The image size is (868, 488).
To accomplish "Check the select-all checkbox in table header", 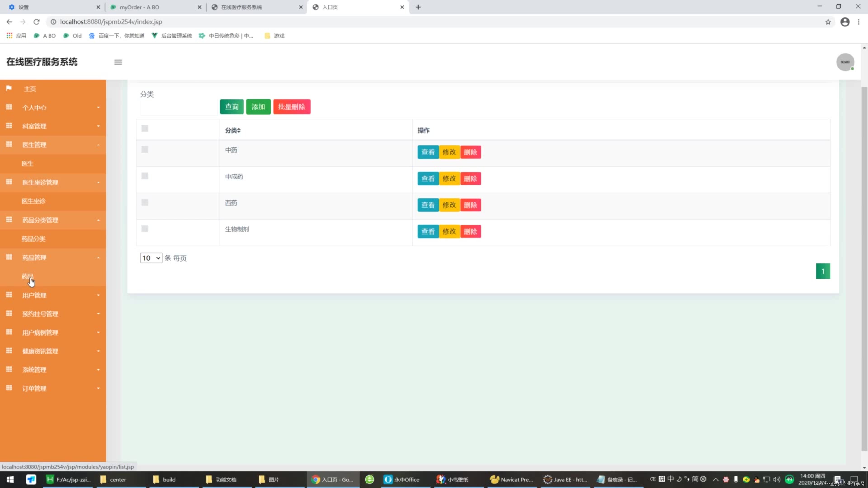I will click(145, 128).
